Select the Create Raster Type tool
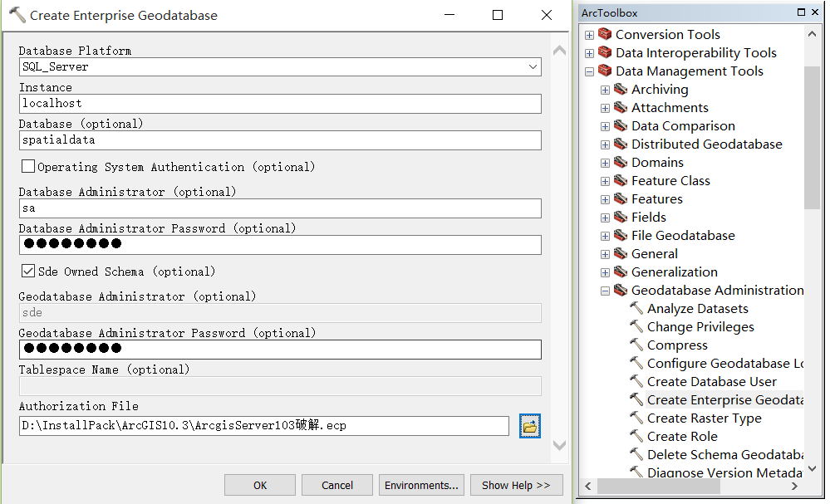Screen dimensions: 830x504 [x=704, y=418]
